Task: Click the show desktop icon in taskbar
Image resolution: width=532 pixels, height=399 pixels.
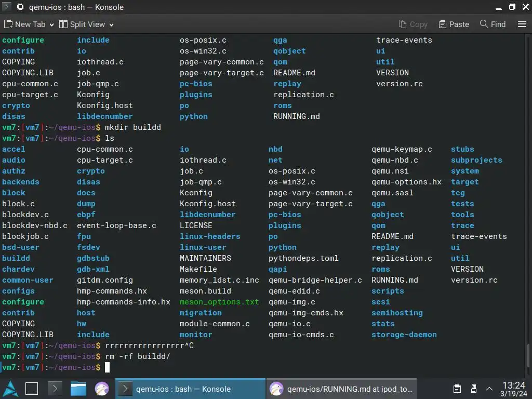Action: [32, 389]
